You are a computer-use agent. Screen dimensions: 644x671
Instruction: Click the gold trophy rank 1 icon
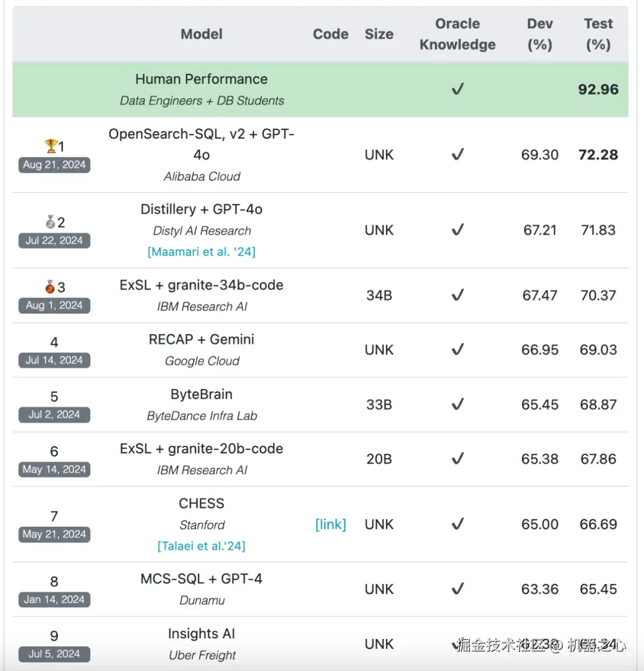tap(51, 146)
